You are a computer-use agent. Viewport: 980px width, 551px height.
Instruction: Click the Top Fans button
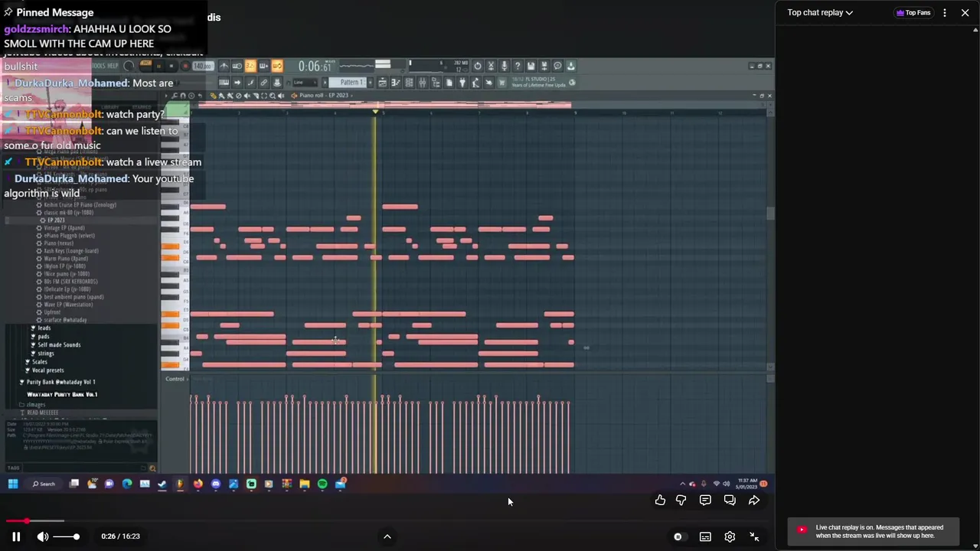pos(913,12)
